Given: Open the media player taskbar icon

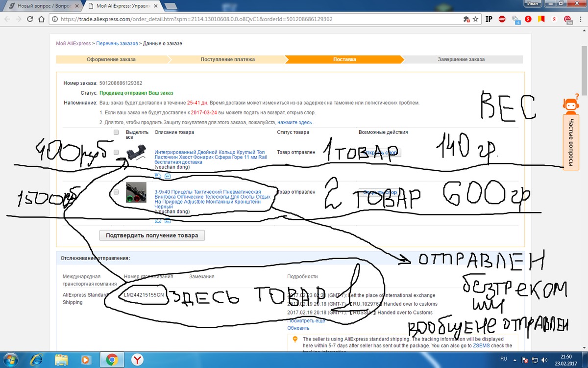Looking at the screenshot, I should (87, 360).
